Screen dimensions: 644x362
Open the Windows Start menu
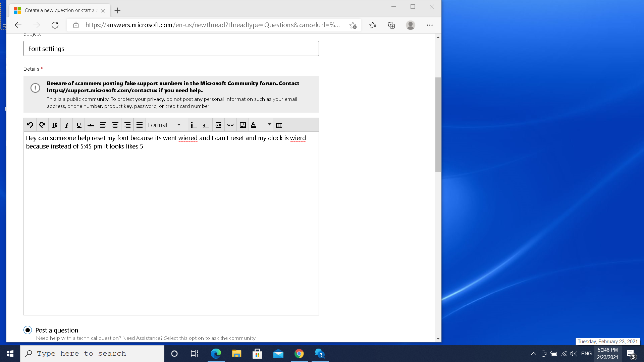click(10, 354)
